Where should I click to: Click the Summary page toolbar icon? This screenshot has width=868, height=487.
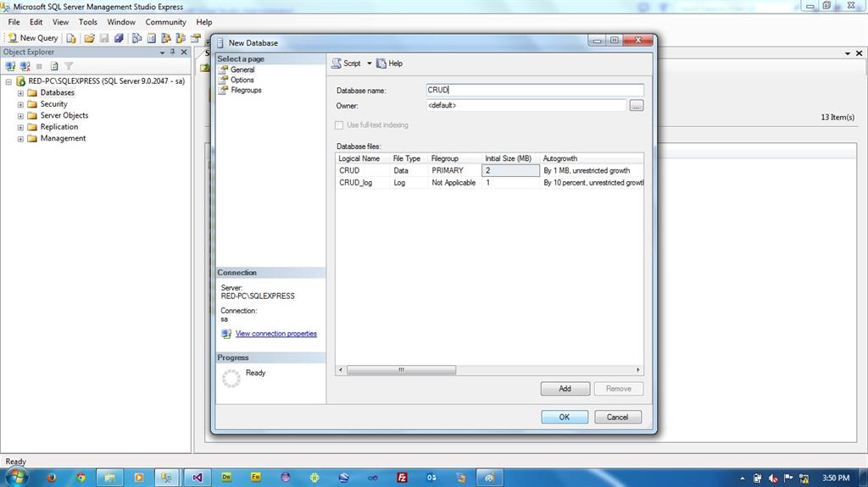point(151,38)
